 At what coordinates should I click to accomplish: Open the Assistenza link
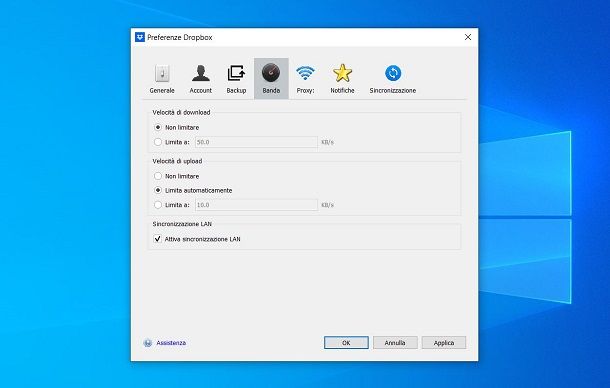171,343
